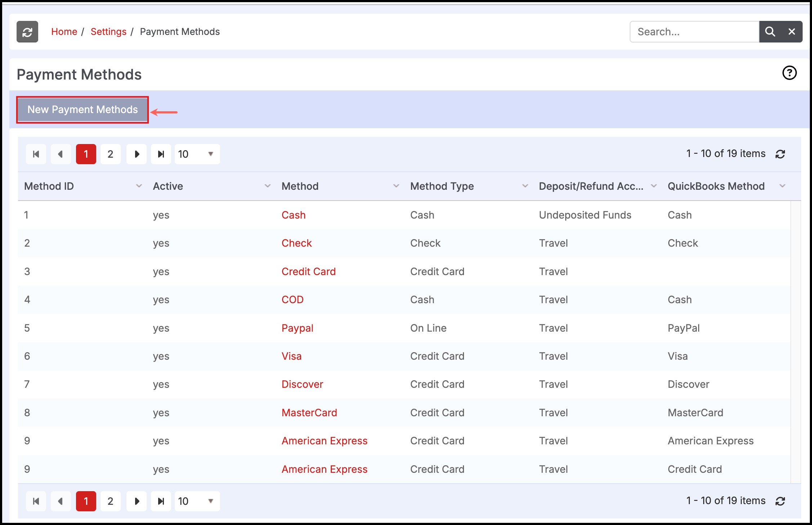Open the Paypal method link

coord(297,328)
